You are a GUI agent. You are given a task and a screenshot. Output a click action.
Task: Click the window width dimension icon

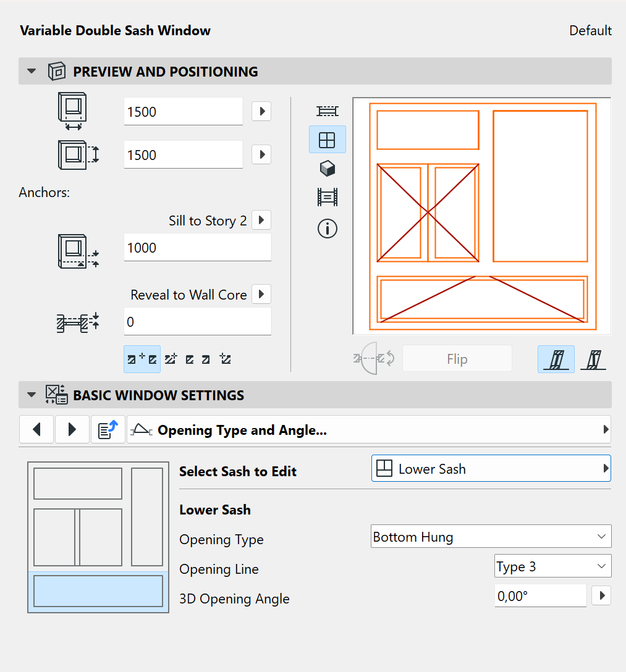coord(72,111)
